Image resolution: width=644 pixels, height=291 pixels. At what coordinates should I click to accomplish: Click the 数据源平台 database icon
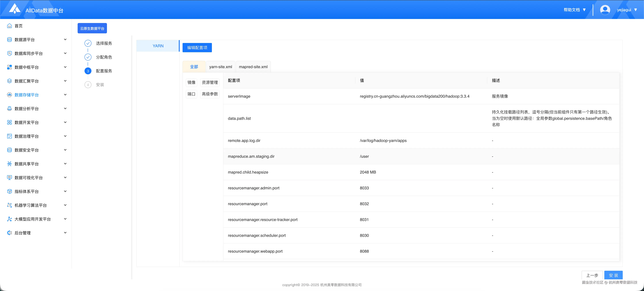pyautogui.click(x=9, y=40)
